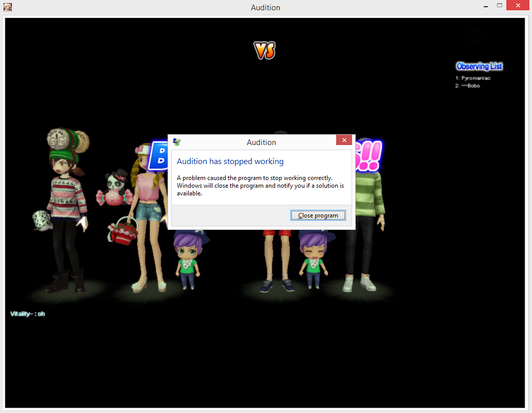Viewport: 532px width, 413px height.
Task: Click the VS logo
Action: tap(265, 50)
